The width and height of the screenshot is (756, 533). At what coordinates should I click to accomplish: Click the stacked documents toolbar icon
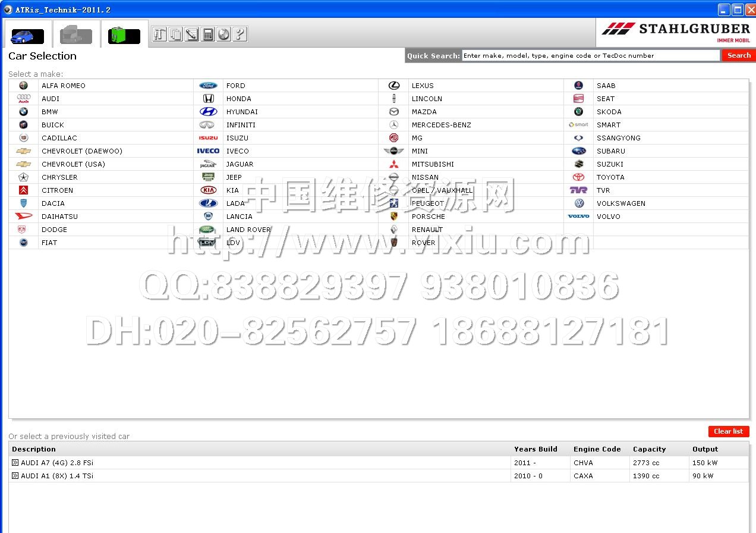click(175, 35)
